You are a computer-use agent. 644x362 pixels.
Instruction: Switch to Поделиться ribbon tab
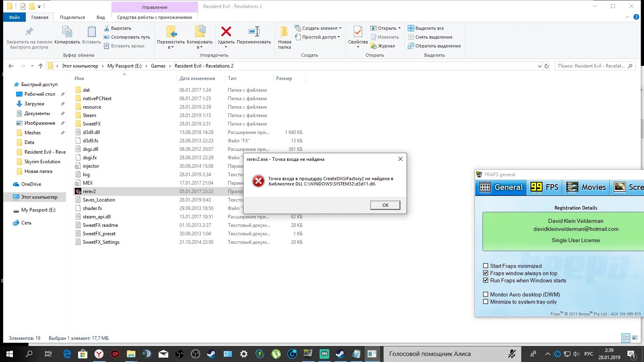[x=72, y=17]
